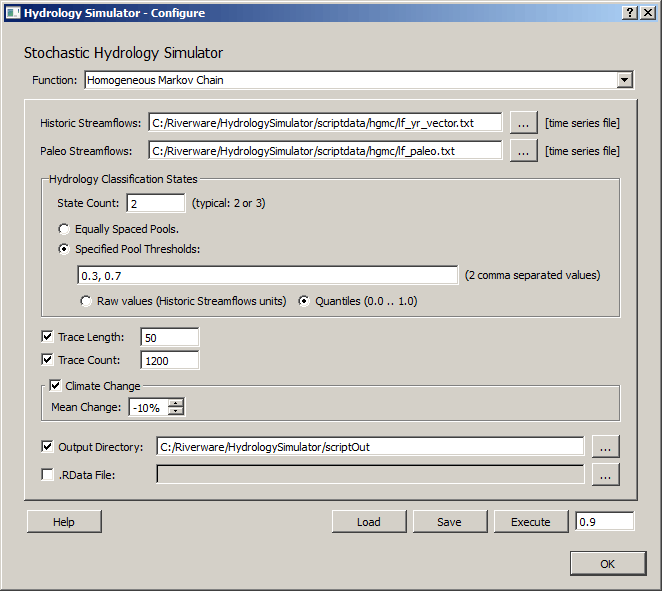
Task: Click the Paleo Streamflows path field
Action: pos(325,151)
